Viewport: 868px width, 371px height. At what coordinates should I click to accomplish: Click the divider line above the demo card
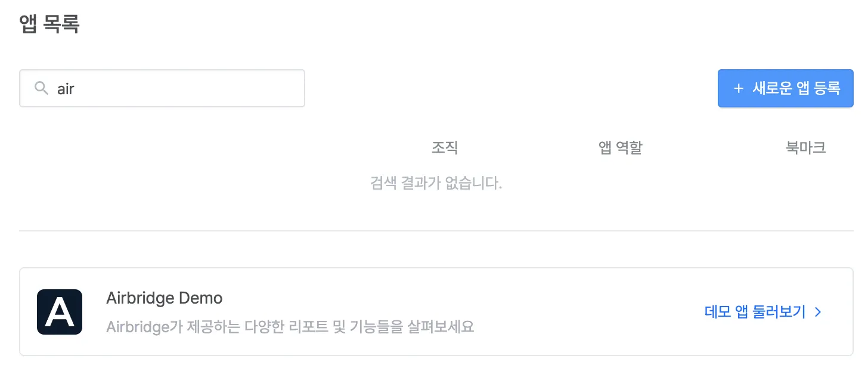(x=436, y=230)
